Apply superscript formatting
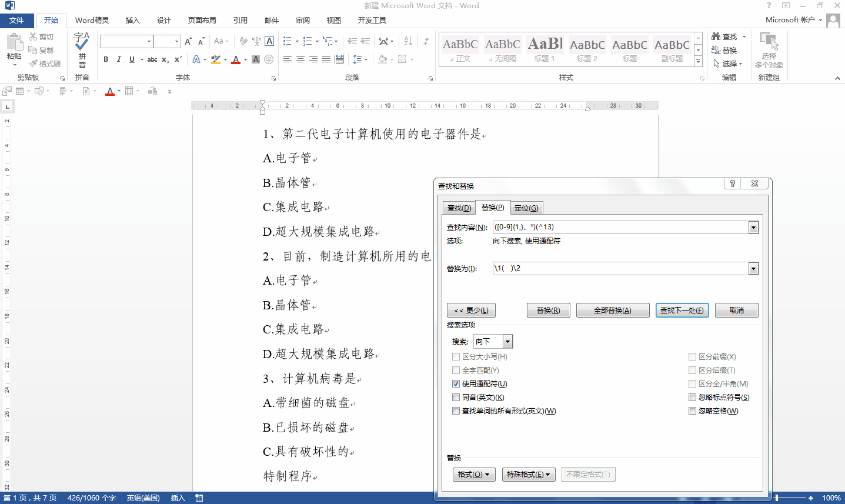 (178, 59)
